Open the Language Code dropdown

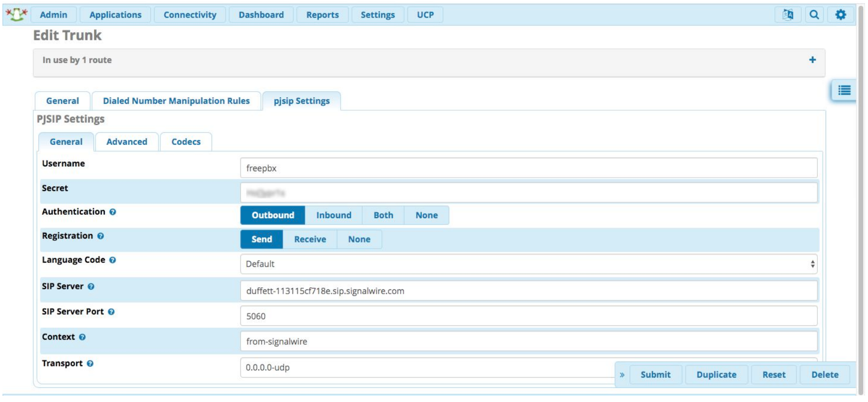coord(528,264)
